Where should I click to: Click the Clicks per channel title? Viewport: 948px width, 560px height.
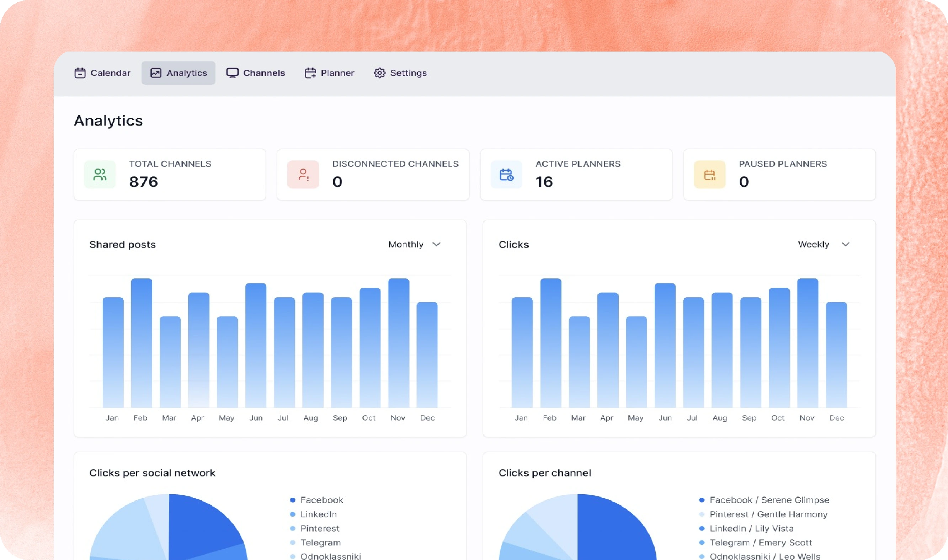tap(544, 473)
